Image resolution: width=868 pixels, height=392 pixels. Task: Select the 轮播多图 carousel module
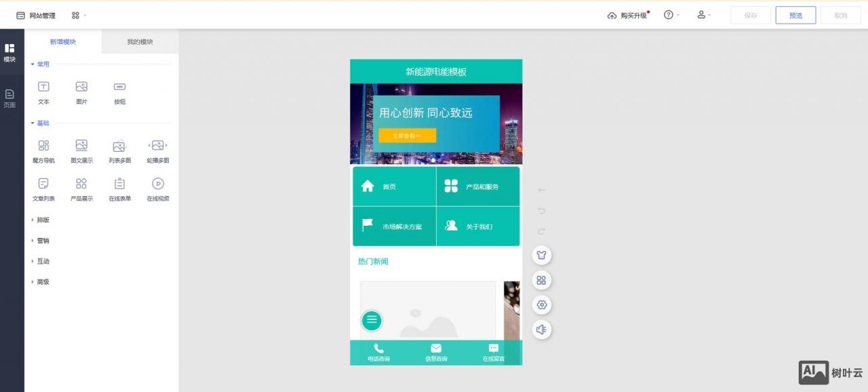pyautogui.click(x=157, y=146)
